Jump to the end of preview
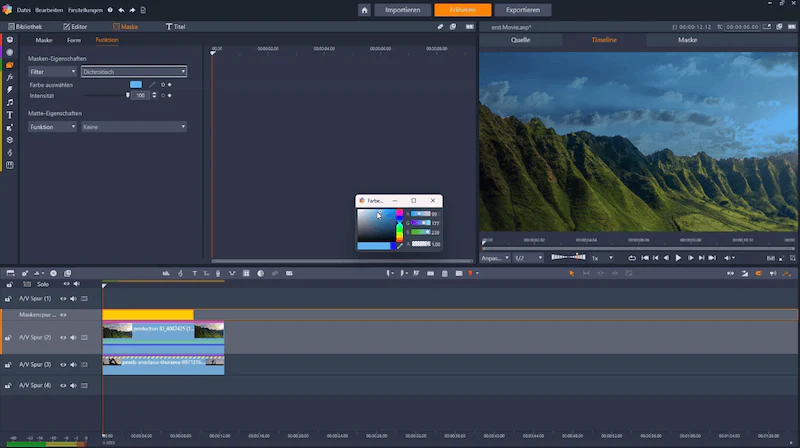Screen dimensions: 800x448 [712, 258]
